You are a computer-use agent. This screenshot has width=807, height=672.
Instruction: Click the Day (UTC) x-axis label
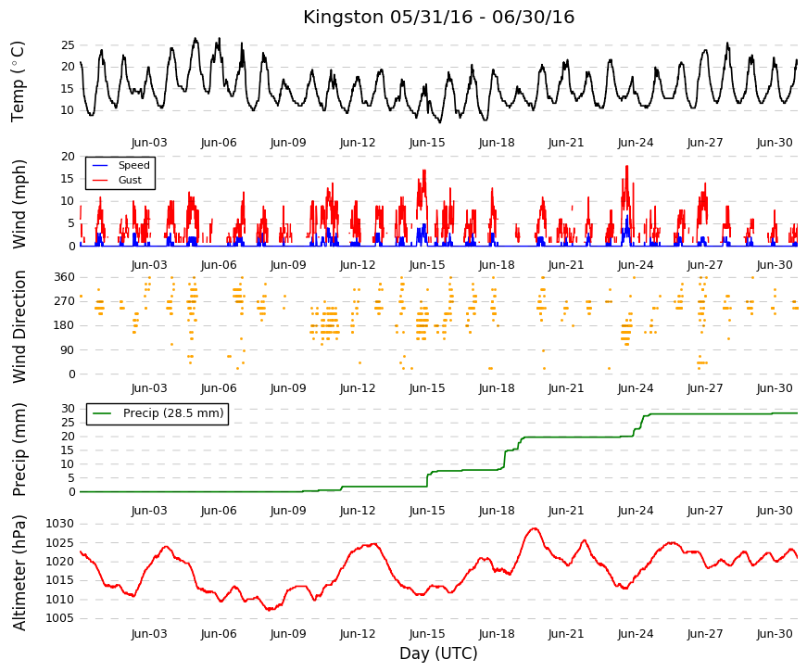(x=438, y=653)
